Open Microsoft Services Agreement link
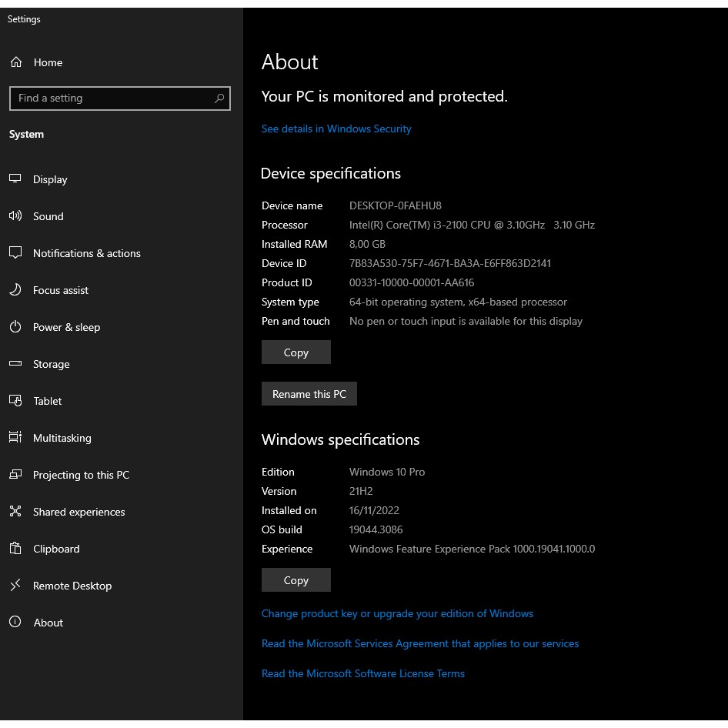Image resolution: width=728 pixels, height=728 pixels. tap(420, 643)
